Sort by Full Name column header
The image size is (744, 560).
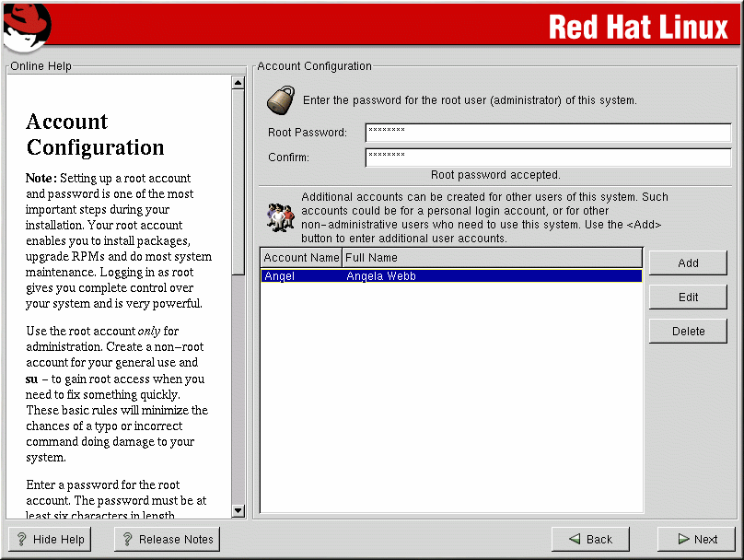[492, 258]
